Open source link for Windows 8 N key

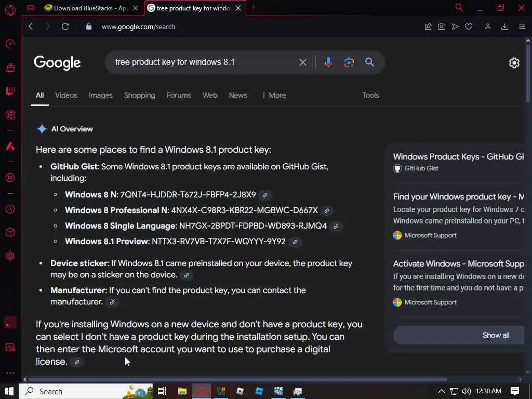(x=265, y=195)
